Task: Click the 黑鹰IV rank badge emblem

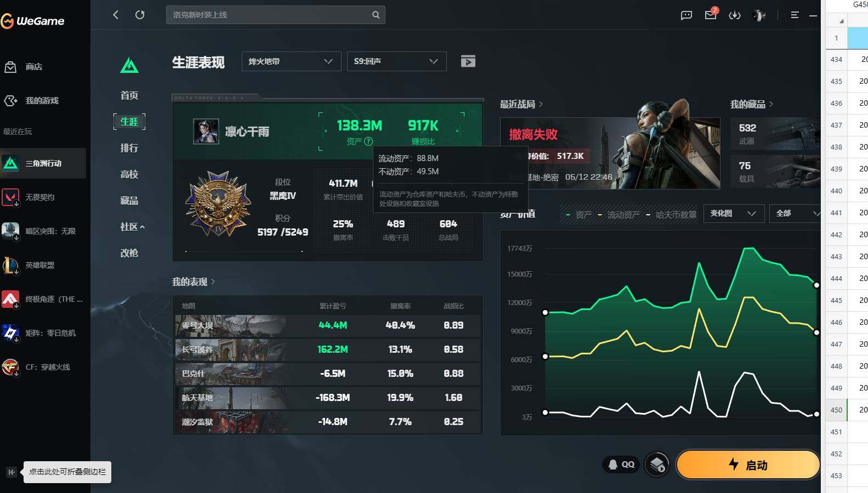Action: click(218, 204)
